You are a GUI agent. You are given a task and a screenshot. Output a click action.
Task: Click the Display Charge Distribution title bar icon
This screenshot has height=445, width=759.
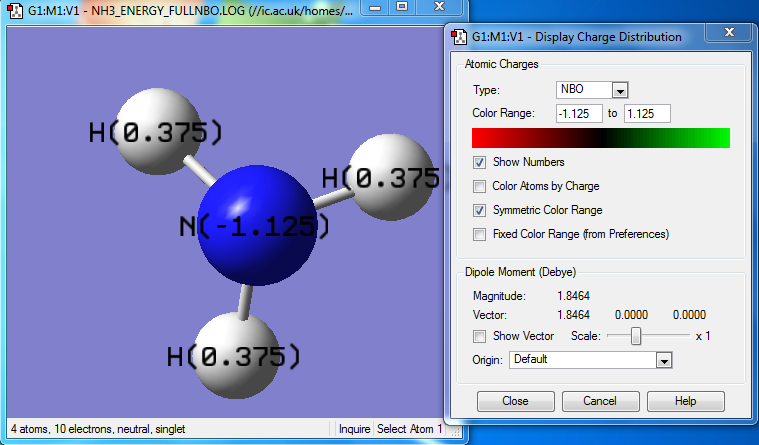(x=460, y=36)
